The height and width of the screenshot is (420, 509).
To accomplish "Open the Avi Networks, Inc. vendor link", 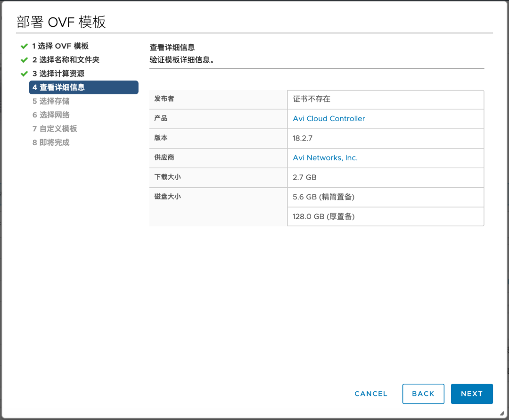I will [325, 158].
